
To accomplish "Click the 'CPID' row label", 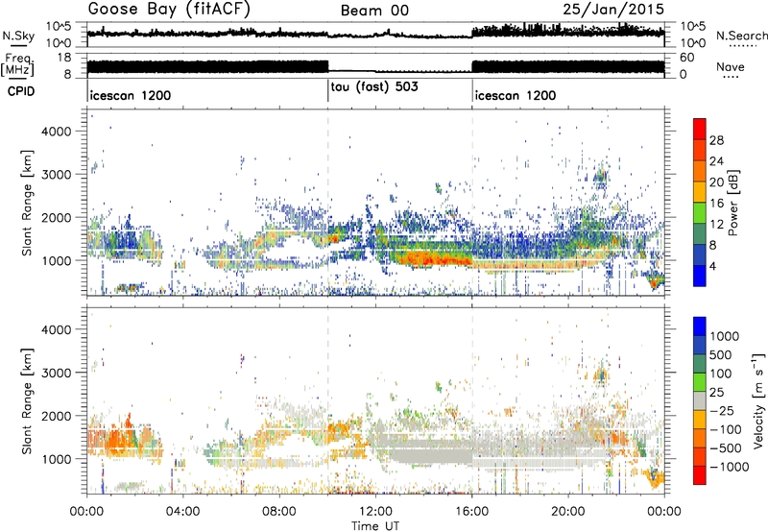I will pyautogui.click(x=21, y=91).
